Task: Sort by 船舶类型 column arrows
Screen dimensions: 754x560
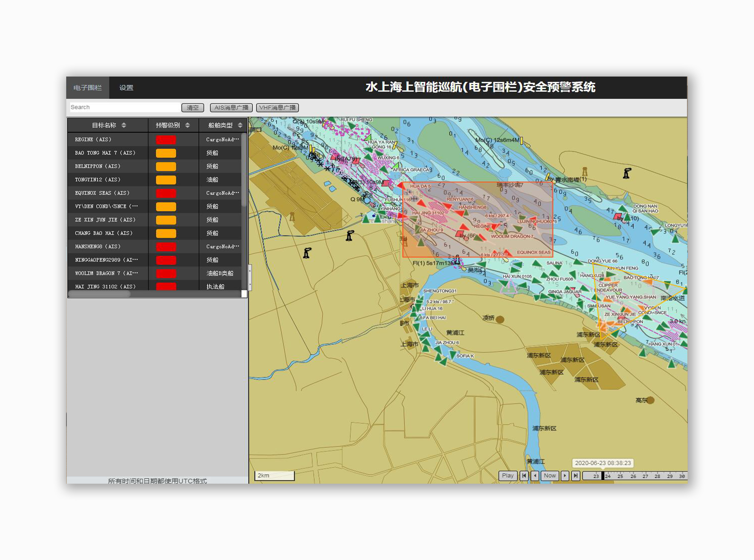Action: pyautogui.click(x=240, y=125)
